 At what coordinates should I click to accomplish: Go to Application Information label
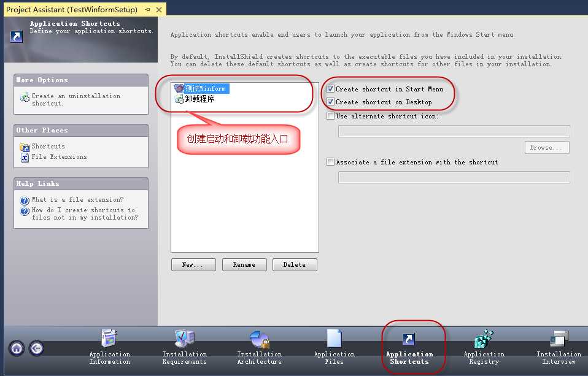click(109, 358)
